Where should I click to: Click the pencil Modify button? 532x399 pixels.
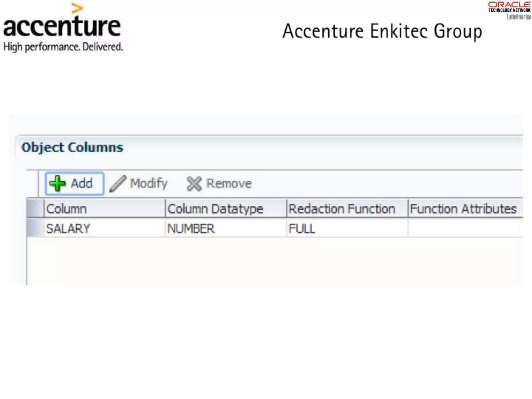(x=138, y=183)
